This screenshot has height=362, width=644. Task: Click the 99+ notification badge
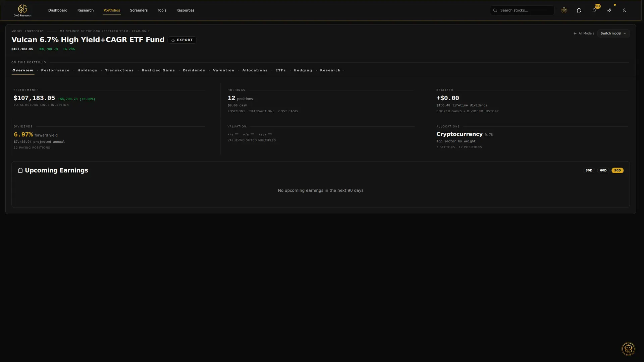pyautogui.click(x=598, y=6)
